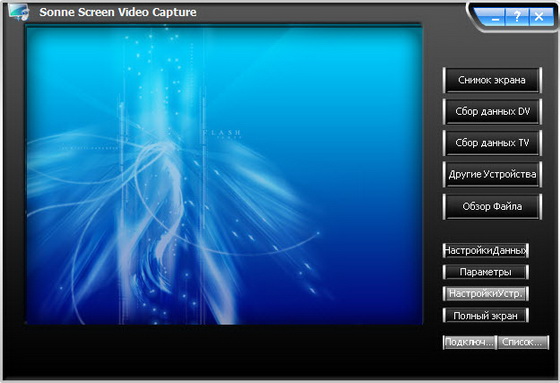Open the Список... list button
Image resolution: width=560 pixels, height=383 pixels.
click(523, 342)
